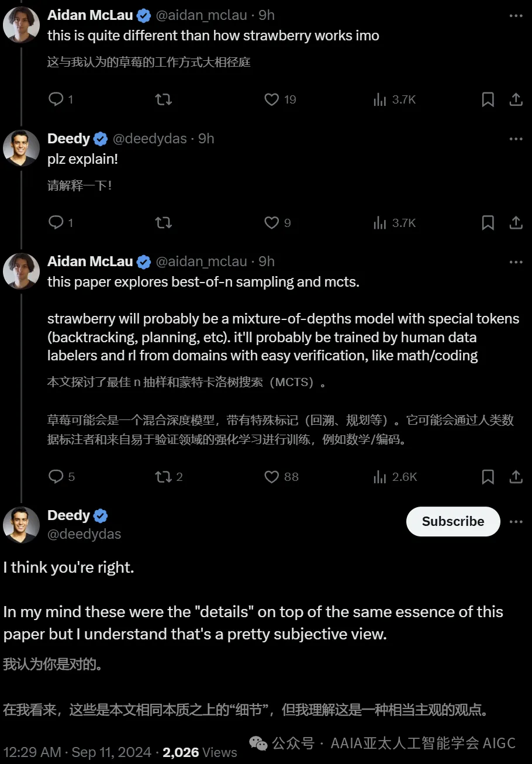The image size is (532, 764).
Task: Like the tweet with 88 likes
Action: point(272,477)
